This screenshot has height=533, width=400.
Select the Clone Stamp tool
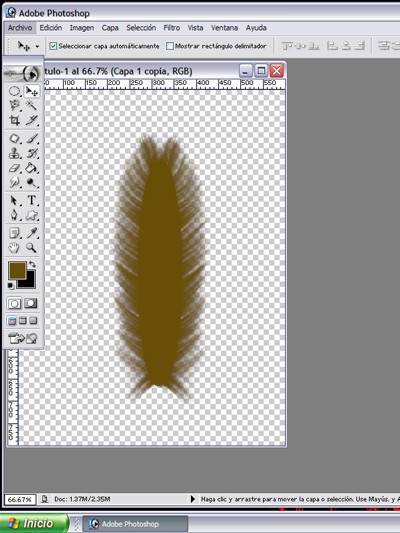14,153
